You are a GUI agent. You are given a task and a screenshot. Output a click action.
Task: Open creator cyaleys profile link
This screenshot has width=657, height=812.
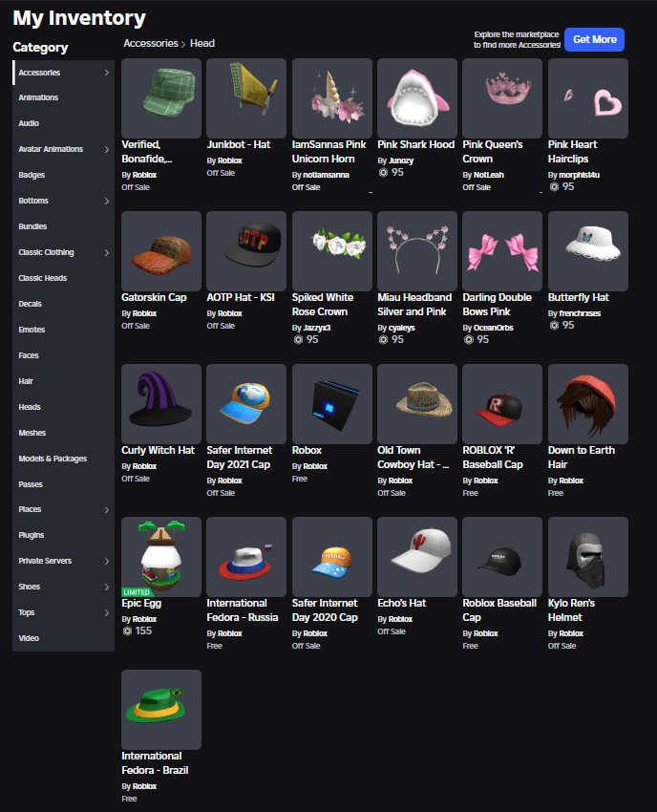pos(402,328)
